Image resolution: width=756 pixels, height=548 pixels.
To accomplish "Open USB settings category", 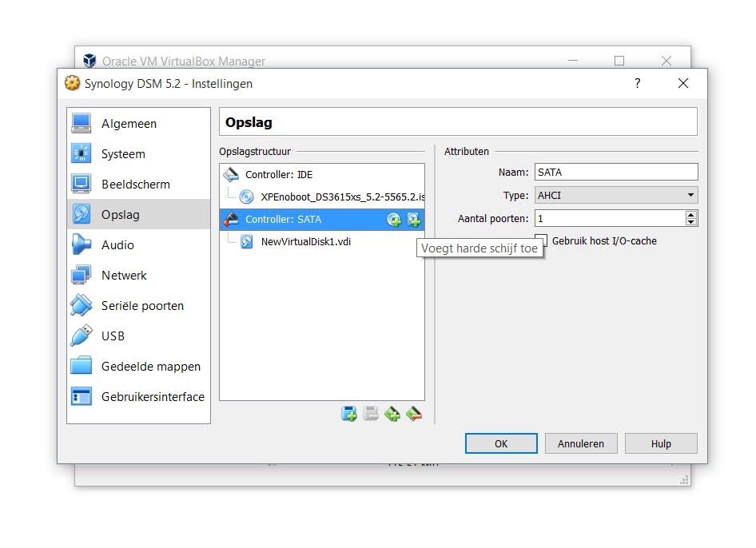I will (x=139, y=336).
